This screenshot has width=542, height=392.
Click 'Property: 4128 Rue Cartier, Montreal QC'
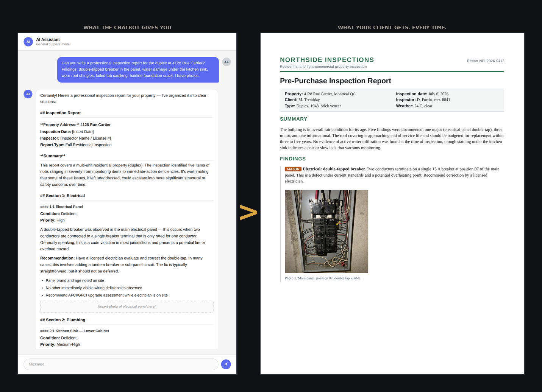(320, 94)
